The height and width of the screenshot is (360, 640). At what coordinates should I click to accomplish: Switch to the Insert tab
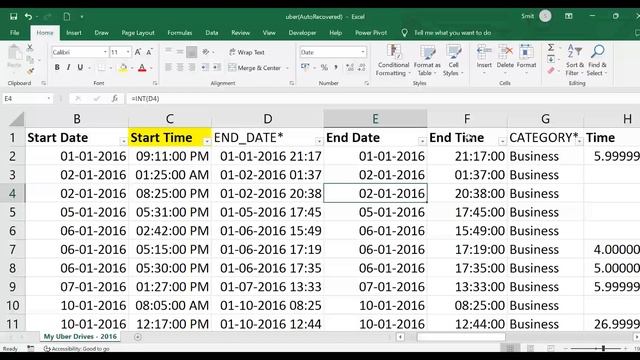pyautogui.click(x=74, y=33)
